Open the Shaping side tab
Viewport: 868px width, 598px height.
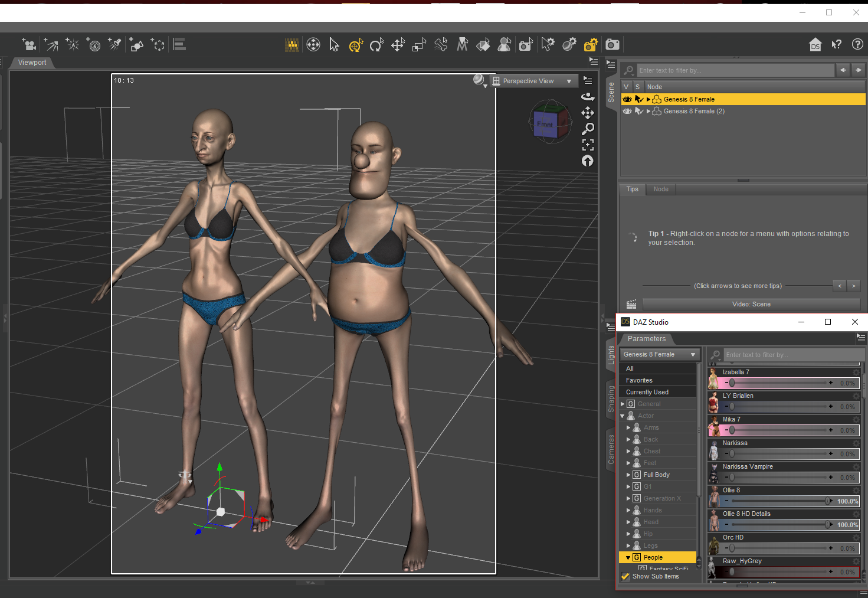click(611, 399)
